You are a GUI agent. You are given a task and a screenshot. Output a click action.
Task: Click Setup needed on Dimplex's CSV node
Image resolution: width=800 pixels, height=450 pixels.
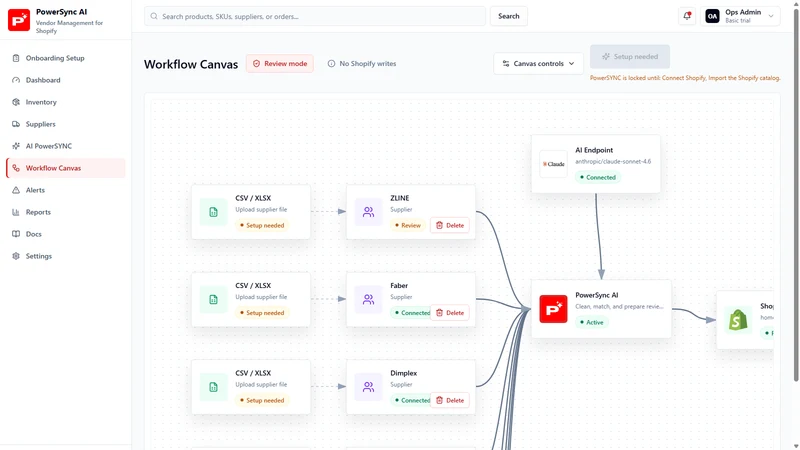pos(262,401)
